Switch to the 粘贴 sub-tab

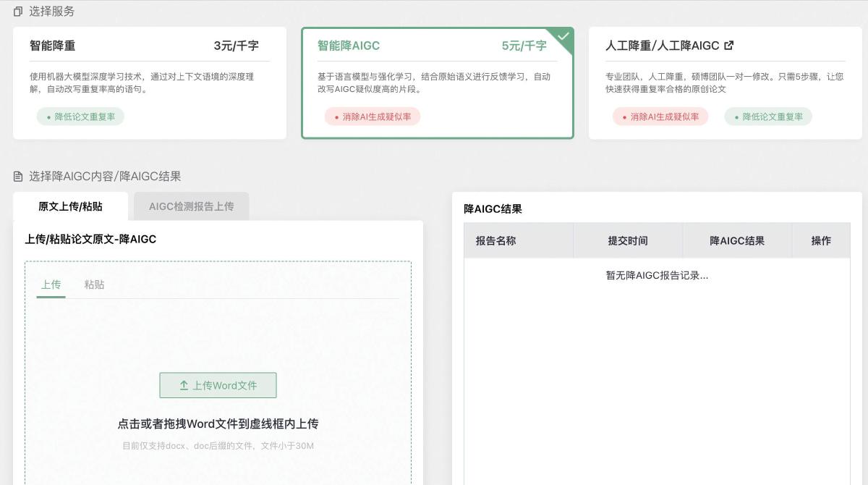(94, 284)
